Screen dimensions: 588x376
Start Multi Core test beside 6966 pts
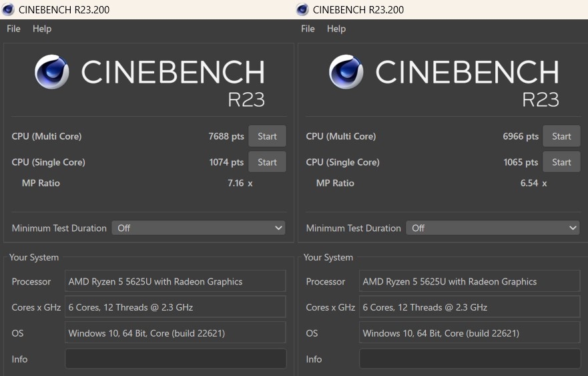tap(561, 136)
